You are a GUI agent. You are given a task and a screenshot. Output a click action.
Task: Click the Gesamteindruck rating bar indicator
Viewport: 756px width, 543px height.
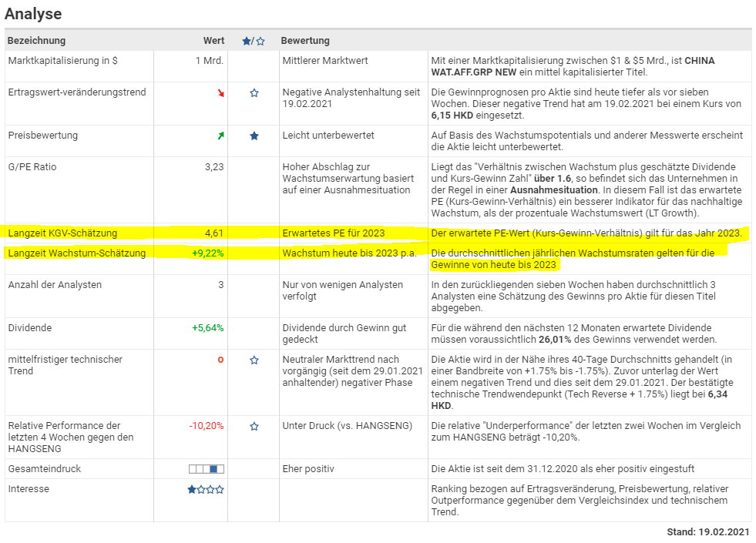coord(207,469)
